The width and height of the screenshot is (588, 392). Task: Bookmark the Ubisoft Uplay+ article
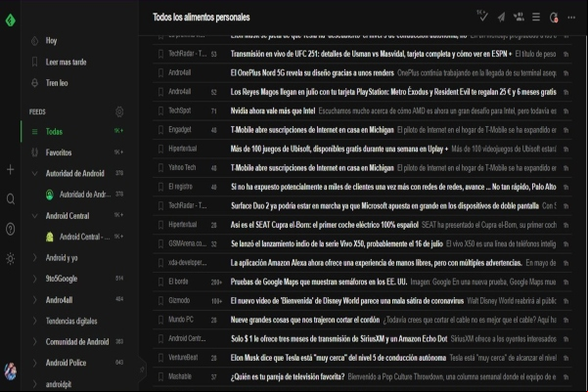coord(160,149)
